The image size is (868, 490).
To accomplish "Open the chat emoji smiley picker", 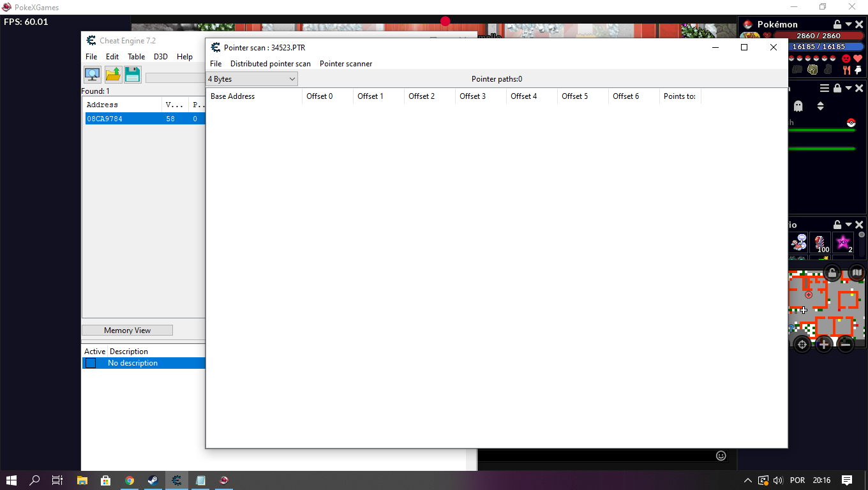I will click(x=721, y=456).
